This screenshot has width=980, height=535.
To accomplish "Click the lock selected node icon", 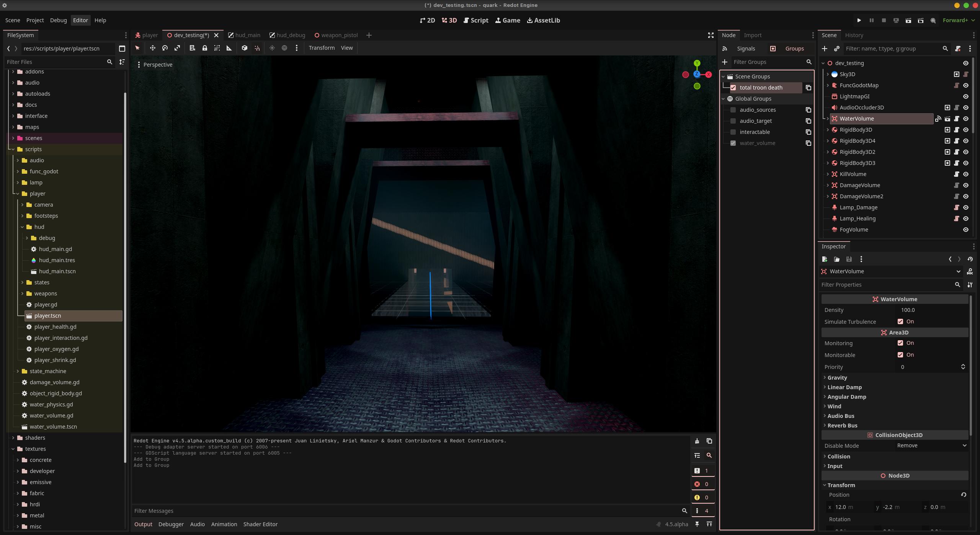I will coord(205,48).
